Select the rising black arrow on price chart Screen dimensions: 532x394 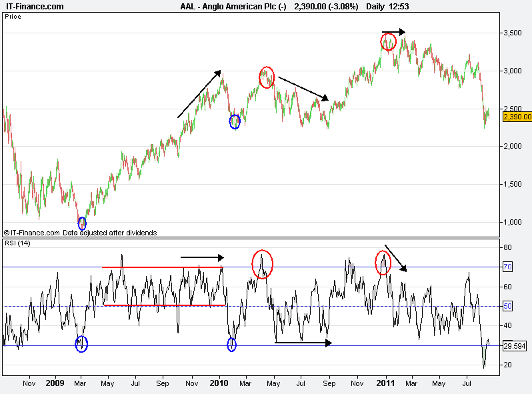[x=200, y=93]
